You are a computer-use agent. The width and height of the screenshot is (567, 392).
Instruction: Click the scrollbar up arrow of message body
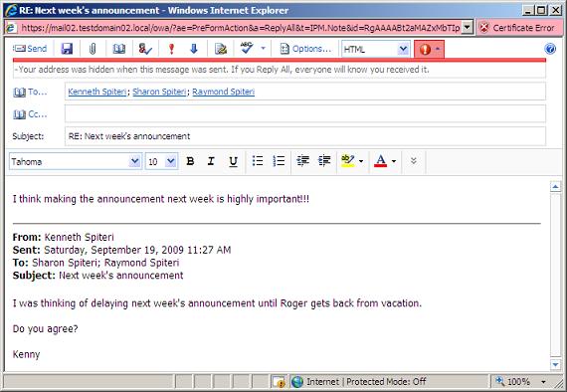coord(555,187)
